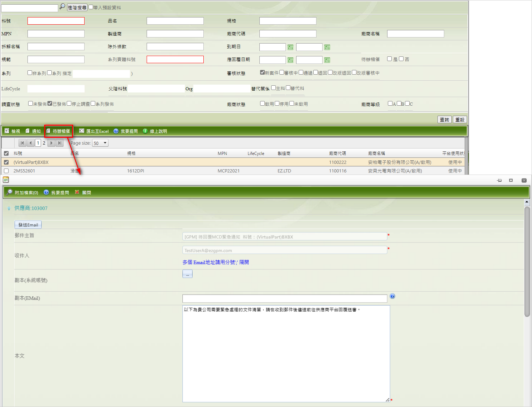Click the 查詢 button

point(445,120)
